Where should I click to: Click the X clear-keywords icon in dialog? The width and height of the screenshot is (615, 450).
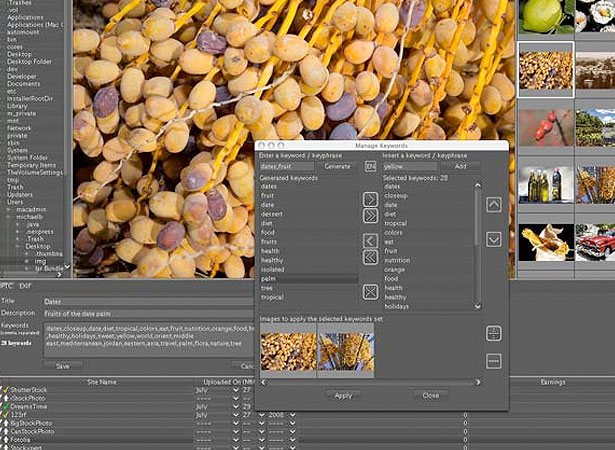[370, 292]
